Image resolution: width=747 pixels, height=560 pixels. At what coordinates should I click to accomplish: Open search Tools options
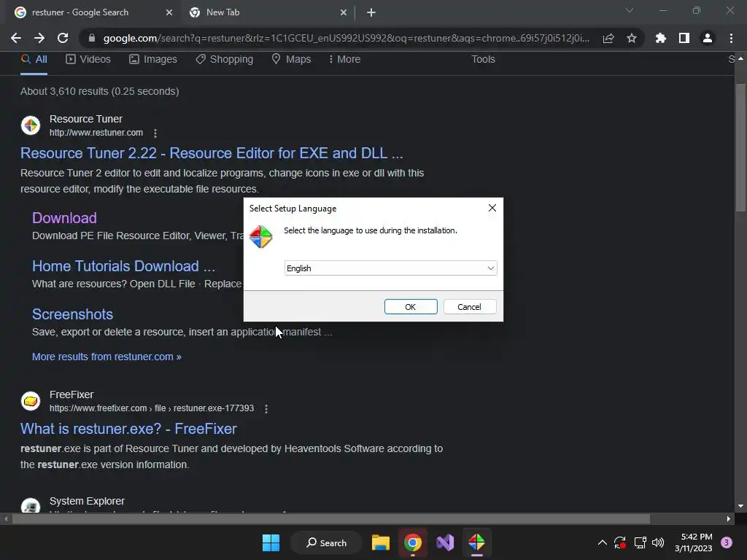(x=483, y=60)
